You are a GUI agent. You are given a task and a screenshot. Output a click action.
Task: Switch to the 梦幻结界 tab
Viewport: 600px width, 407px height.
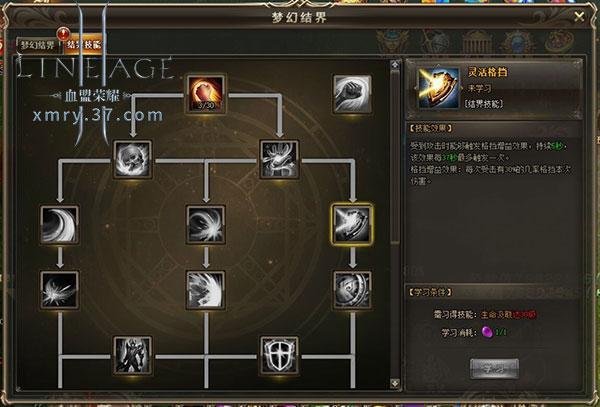[37, 45]
